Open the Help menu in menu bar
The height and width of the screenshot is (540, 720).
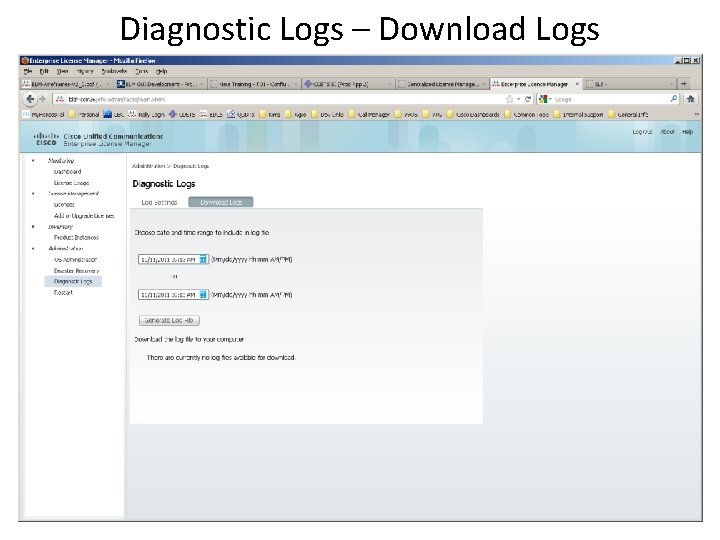[162, 71]
